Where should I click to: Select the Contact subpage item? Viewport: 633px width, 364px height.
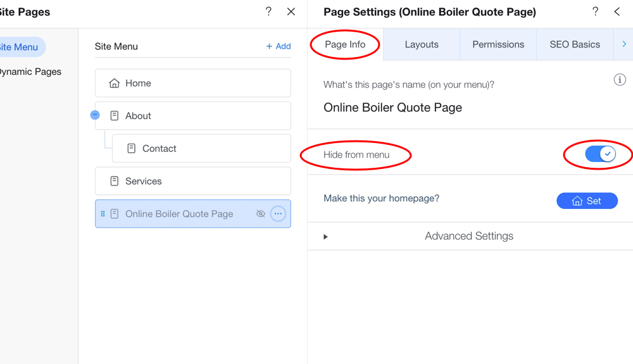pos(201,149)
